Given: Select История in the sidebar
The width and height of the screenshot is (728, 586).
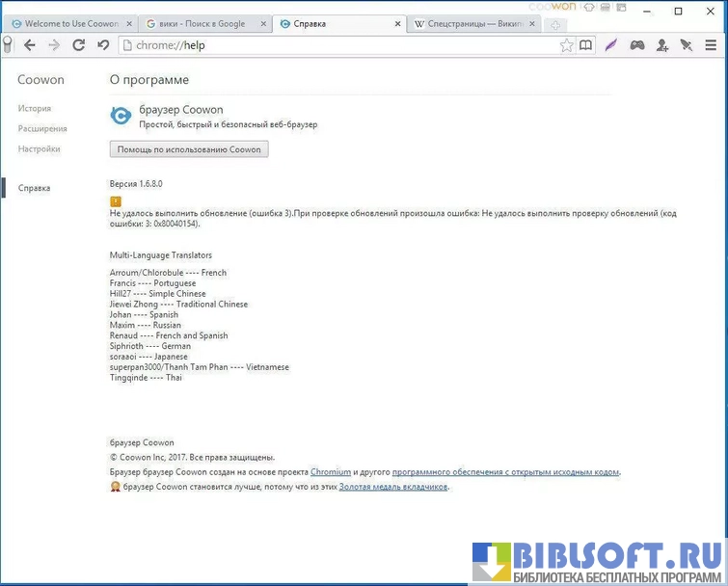Looking at the screenshot, I should tap(35, 109).
